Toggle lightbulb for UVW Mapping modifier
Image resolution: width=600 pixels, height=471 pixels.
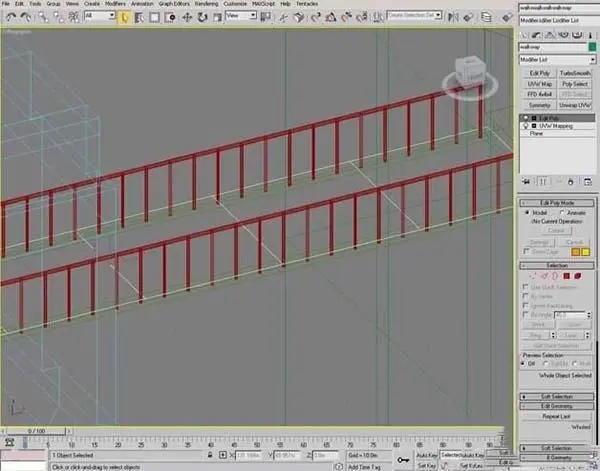pyautogui.click(x=526, y=126)
